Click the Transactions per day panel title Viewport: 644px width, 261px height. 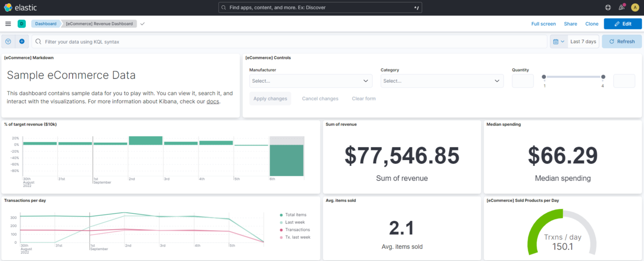pyautogui.click(x=25, y=200)
